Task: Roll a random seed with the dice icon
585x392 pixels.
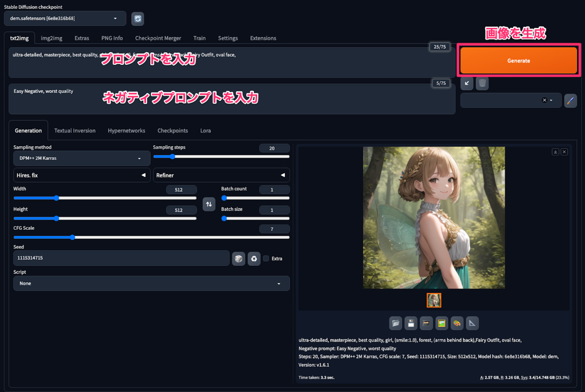Action: click(238, 258)
